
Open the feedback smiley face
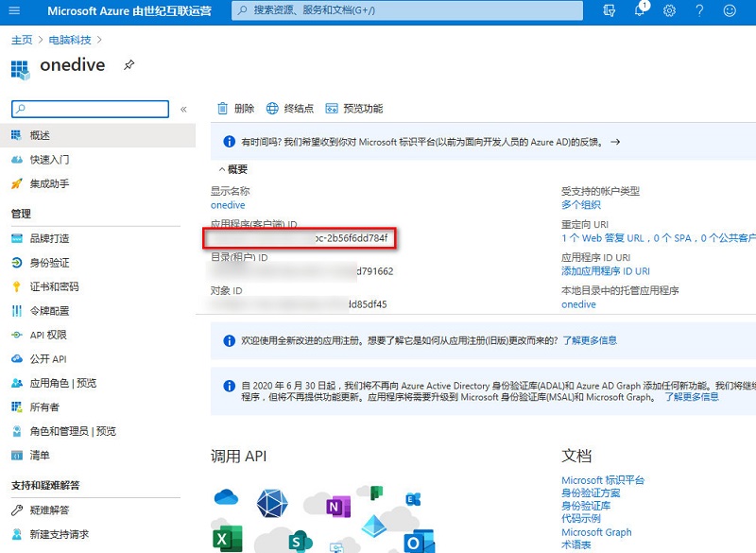point(730,10)
